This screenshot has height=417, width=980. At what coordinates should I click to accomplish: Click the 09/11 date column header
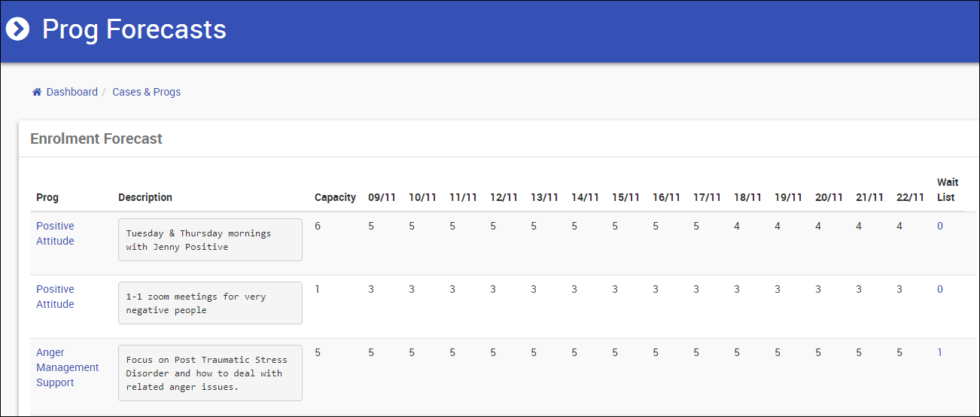[x=382, y=197]
